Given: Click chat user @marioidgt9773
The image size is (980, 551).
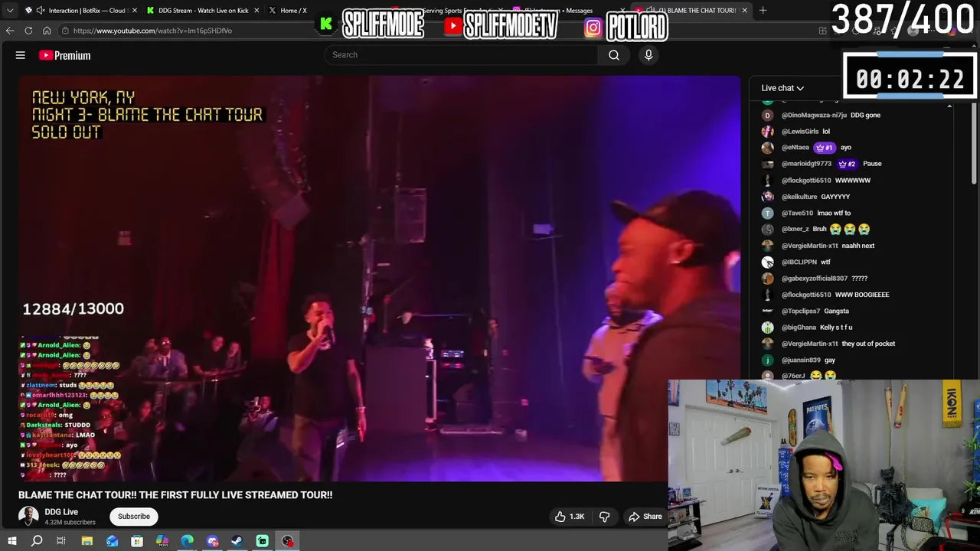Looking at the screenshot, I should tap(806, 164).
